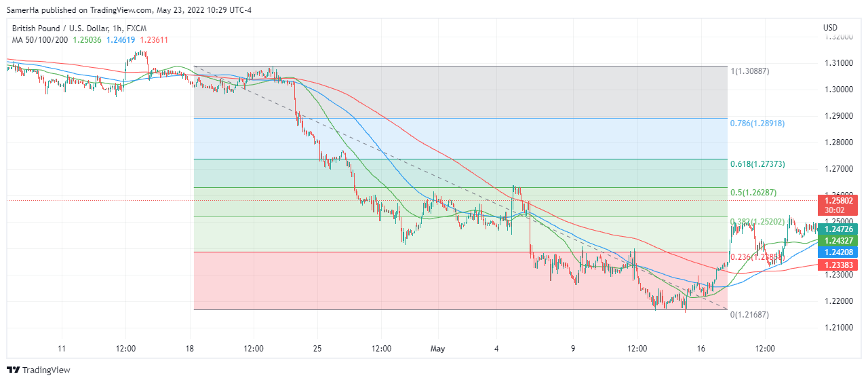Image resolution: width=868 pixels, height=382 pixels.
Task: Select the 0(1.21687) Fibonacci level label
Action: coord(751,315)
